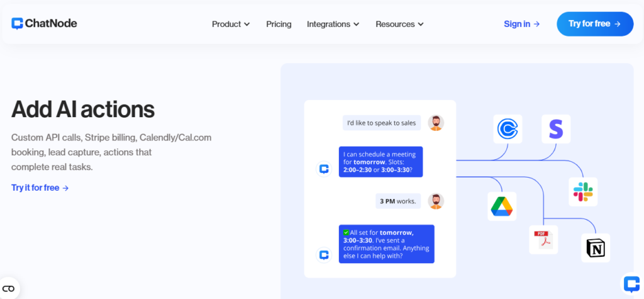Image resolution: width=644 pixels, height=299 pixels.
Task: Click the Try for free button
Action: [595, 24]
